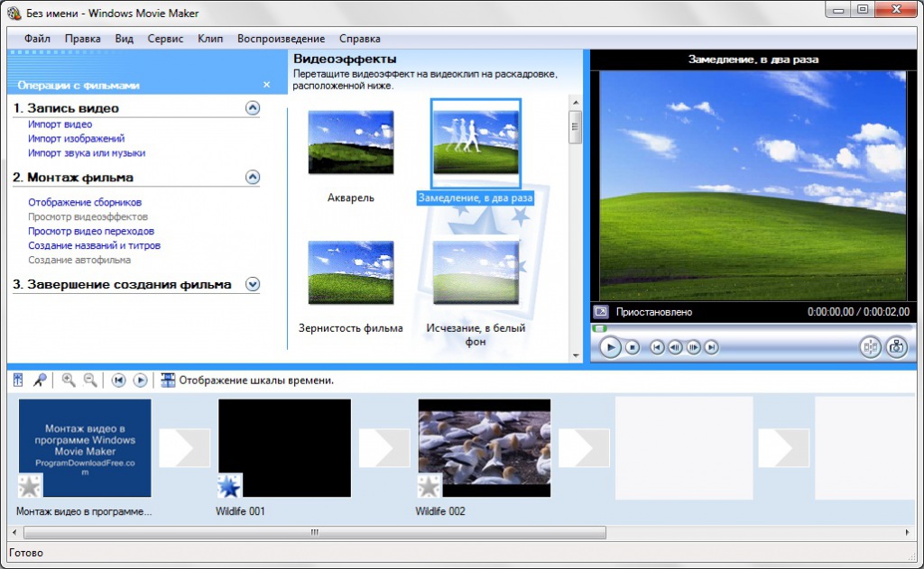Click Импорт звука или музыки link
The height and width of the screenshot is (569, 924).
click(87, 153)
